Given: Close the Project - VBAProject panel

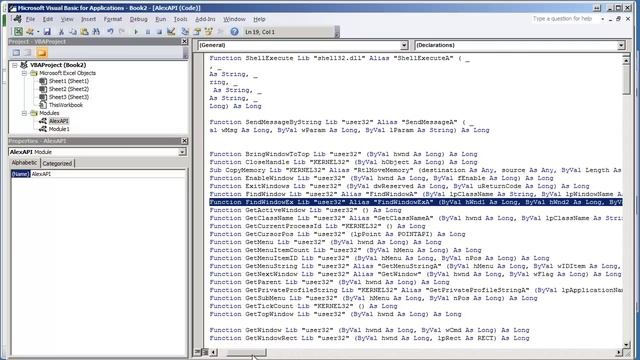Looking at the screenshot, I should (184, 41).
